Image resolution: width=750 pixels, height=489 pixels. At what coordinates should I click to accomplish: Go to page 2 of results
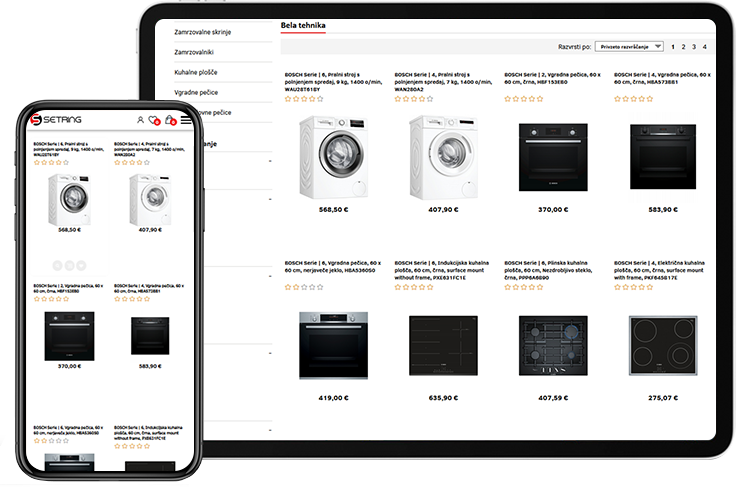[683, 47]
